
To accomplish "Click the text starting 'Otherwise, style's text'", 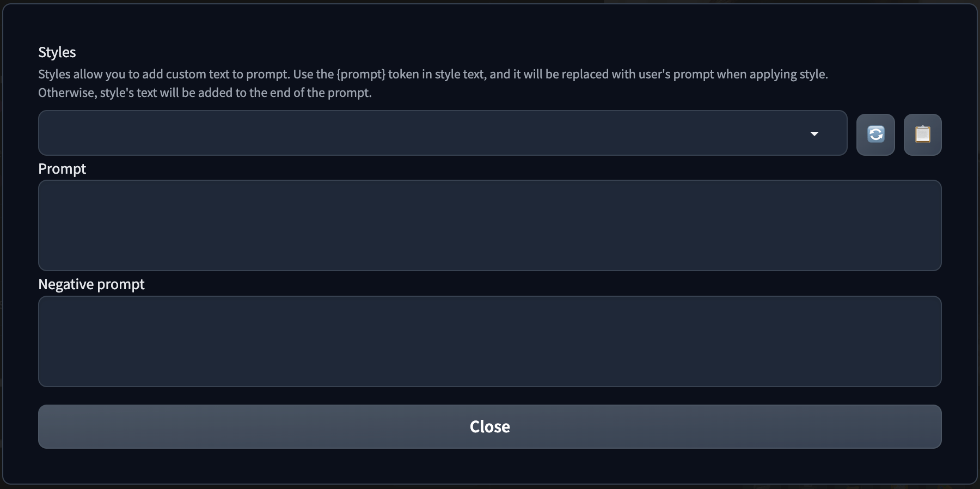I will point(205,93).
